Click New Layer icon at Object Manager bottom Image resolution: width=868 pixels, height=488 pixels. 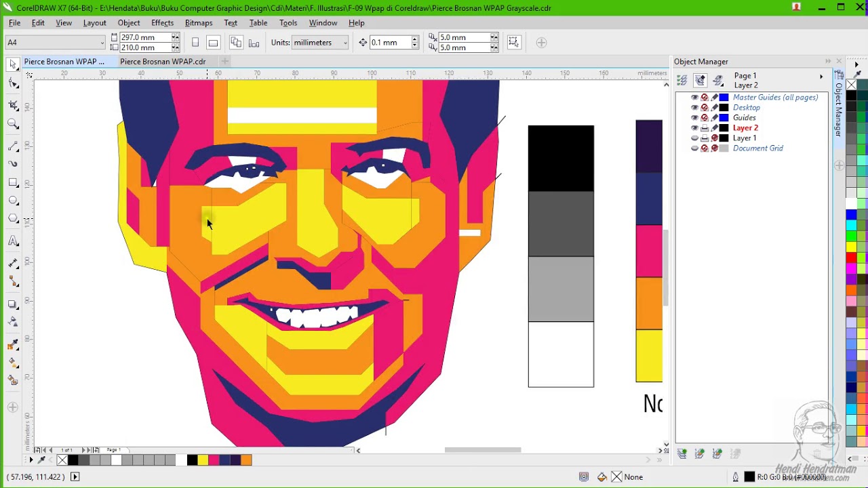[682, 453]
